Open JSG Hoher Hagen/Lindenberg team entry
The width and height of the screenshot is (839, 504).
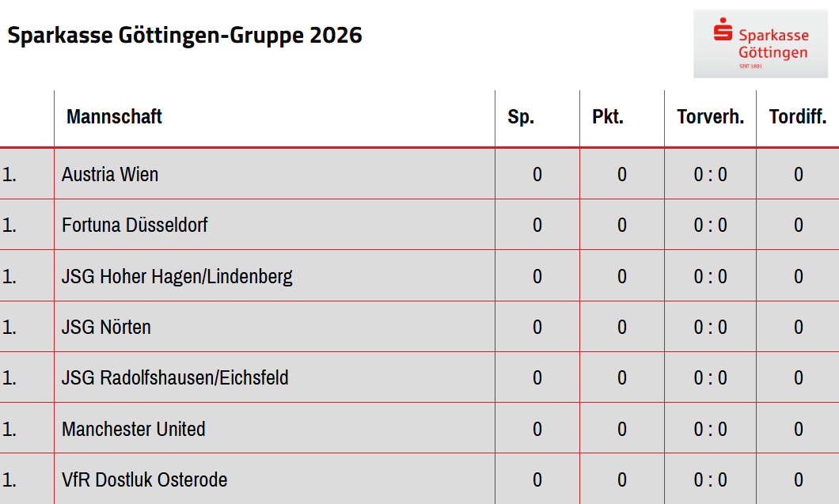coord(177,276)
